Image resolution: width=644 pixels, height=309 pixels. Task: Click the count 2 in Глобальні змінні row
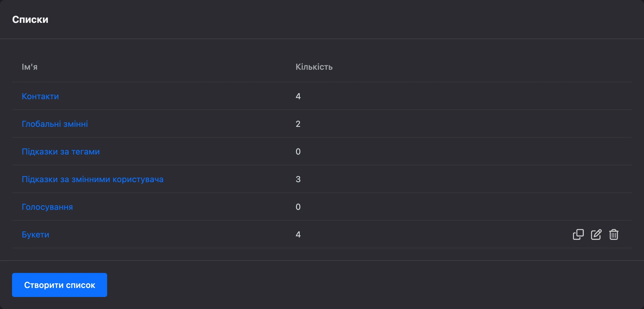pyautogui.click(x=298, y=124)
